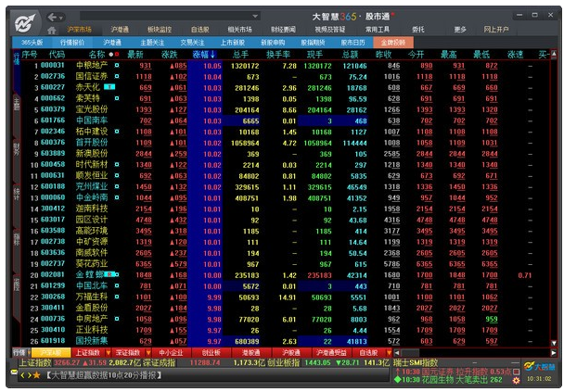Screen dimensions: 564x392
Task: Click the info marker beside 中国北车
Action: (x=117, y=286)
